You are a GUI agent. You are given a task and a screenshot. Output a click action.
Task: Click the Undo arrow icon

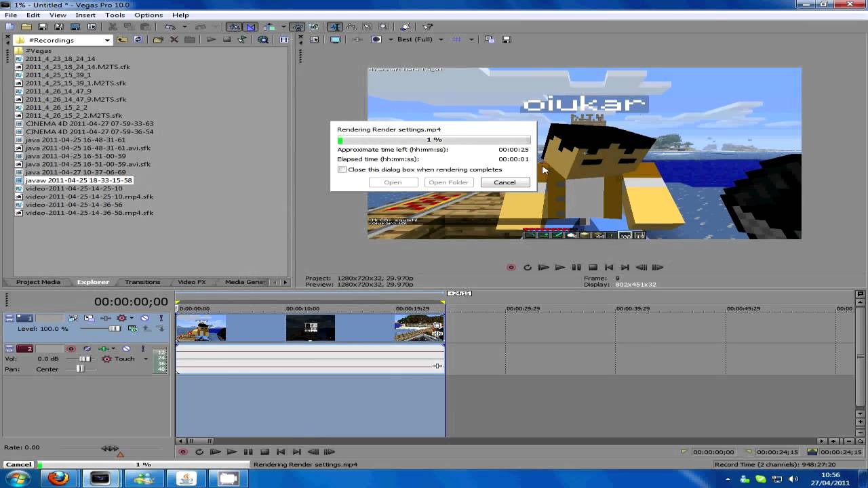[170, 26]
